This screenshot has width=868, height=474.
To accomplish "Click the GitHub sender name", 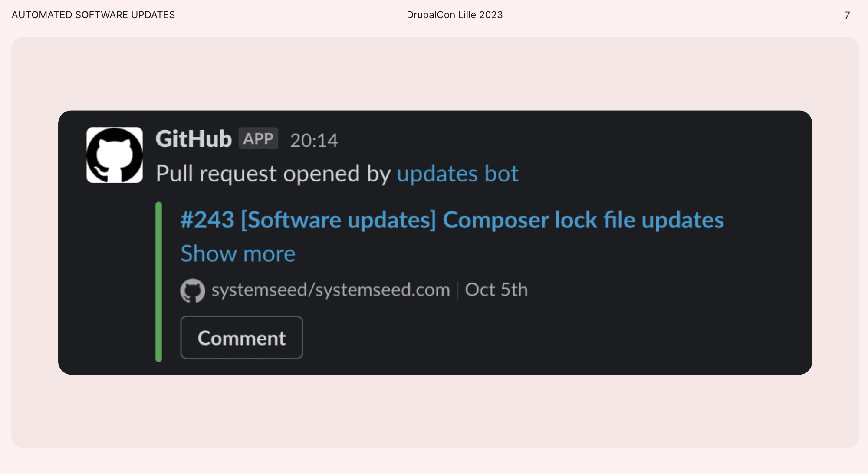I will tap(194, 139).
